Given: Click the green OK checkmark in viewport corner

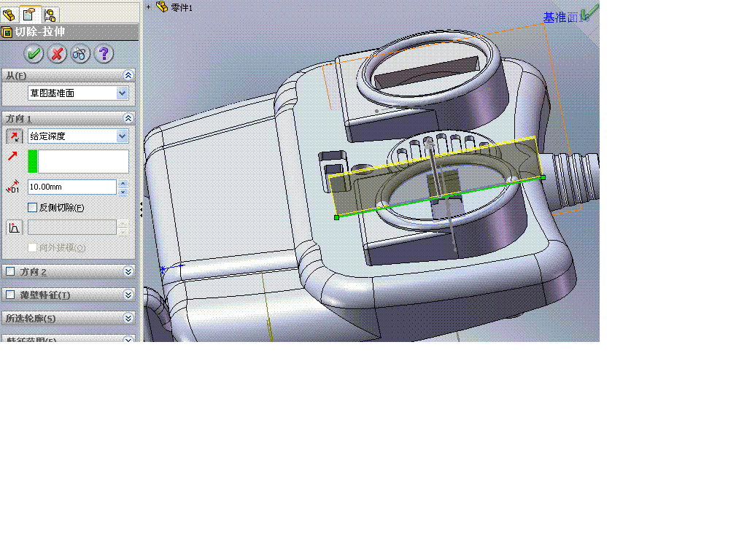Looking at the screenshot, I should 589,12.
